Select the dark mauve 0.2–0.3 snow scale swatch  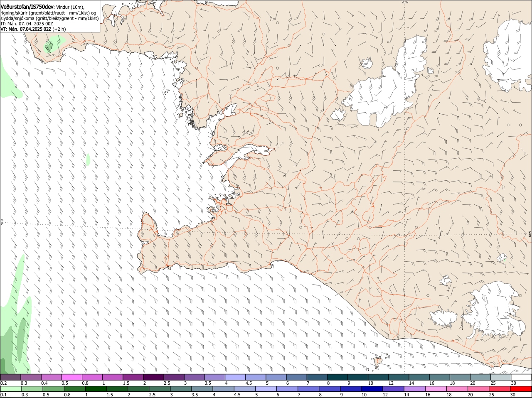coord(10,377)
